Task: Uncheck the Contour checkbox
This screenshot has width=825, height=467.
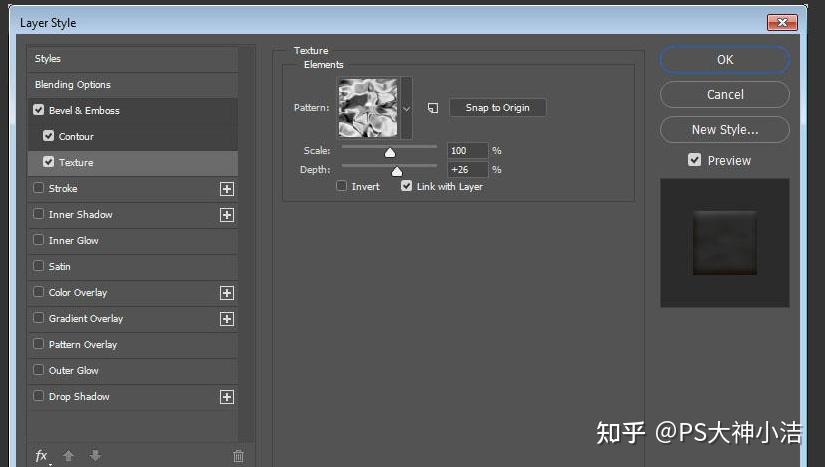Action: pos(48,136)
